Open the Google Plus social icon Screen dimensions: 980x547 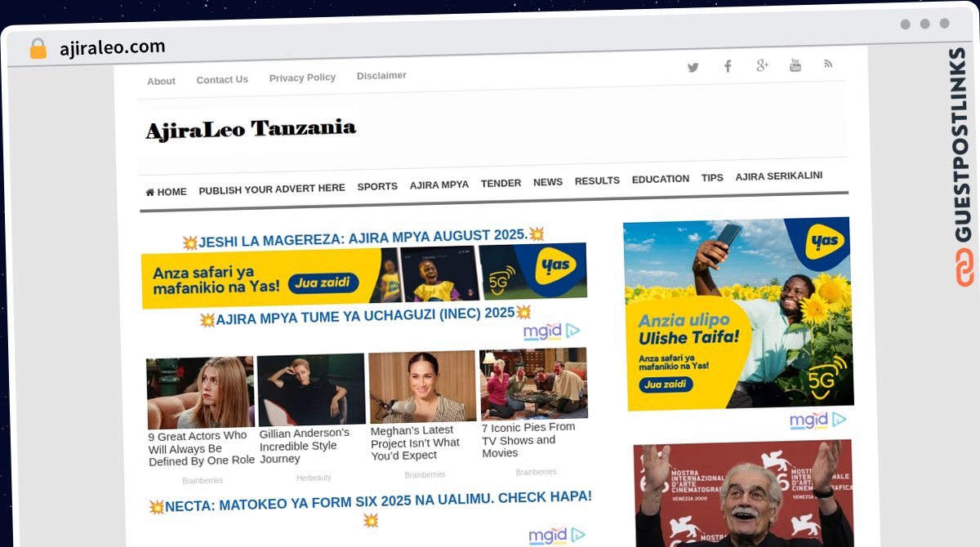762,65
